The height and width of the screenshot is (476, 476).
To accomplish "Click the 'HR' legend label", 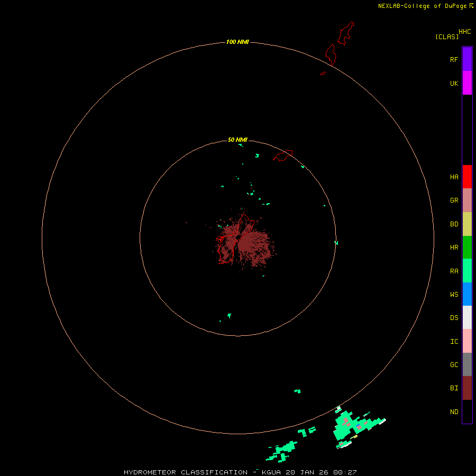I will pyautogui.click(x=454, y=248).
